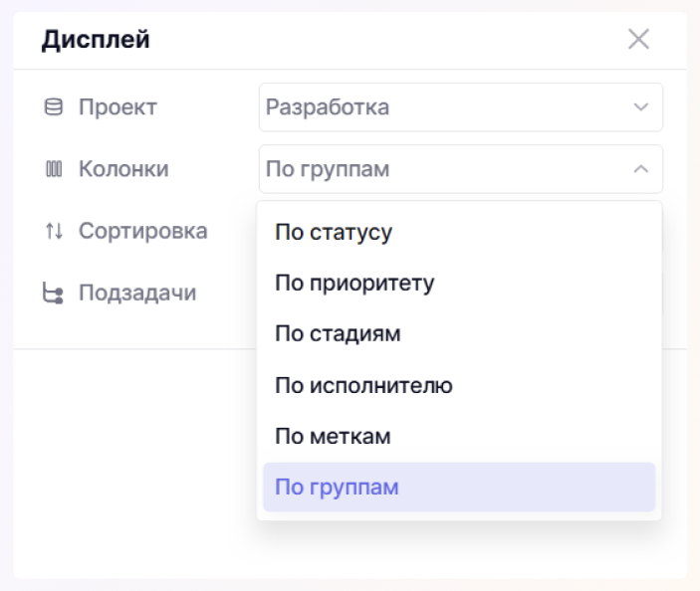Click the columns icon beside Колонки

coord(54,169)
